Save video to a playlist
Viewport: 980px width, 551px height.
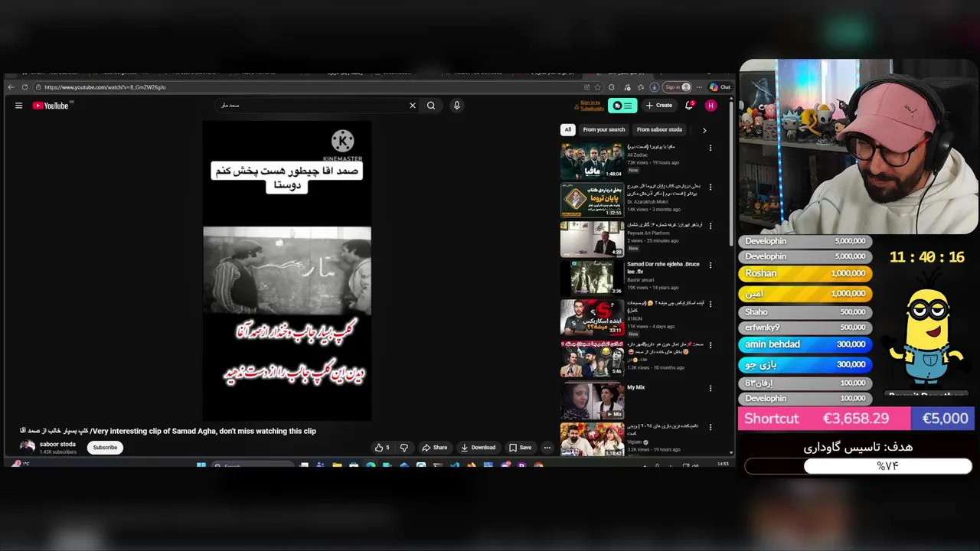521,448
